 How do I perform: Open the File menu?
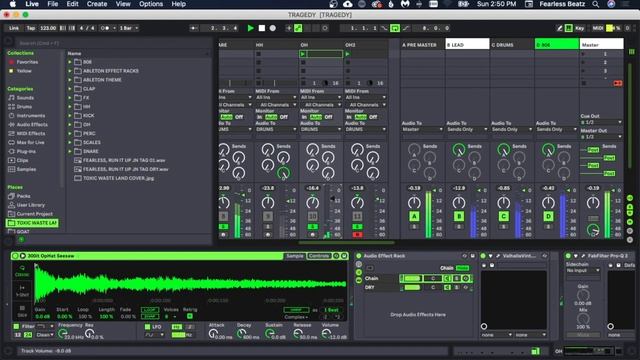click(53, 4)
